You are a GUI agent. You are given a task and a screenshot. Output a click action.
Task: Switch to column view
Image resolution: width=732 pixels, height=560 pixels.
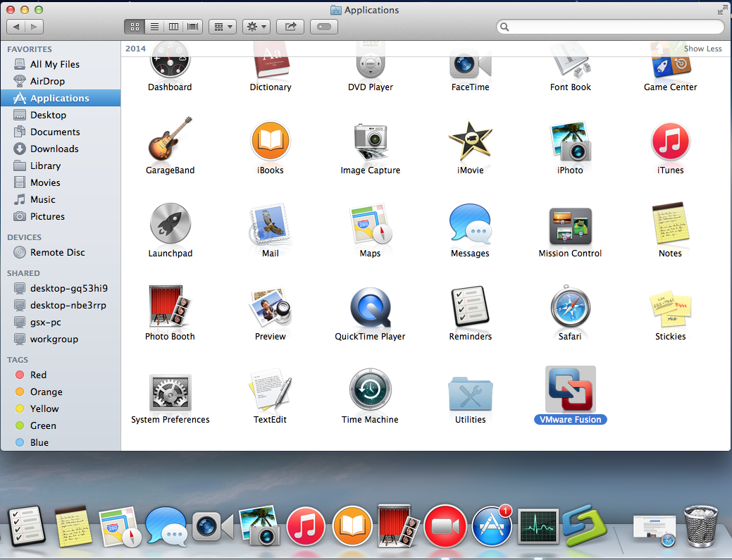173,27
